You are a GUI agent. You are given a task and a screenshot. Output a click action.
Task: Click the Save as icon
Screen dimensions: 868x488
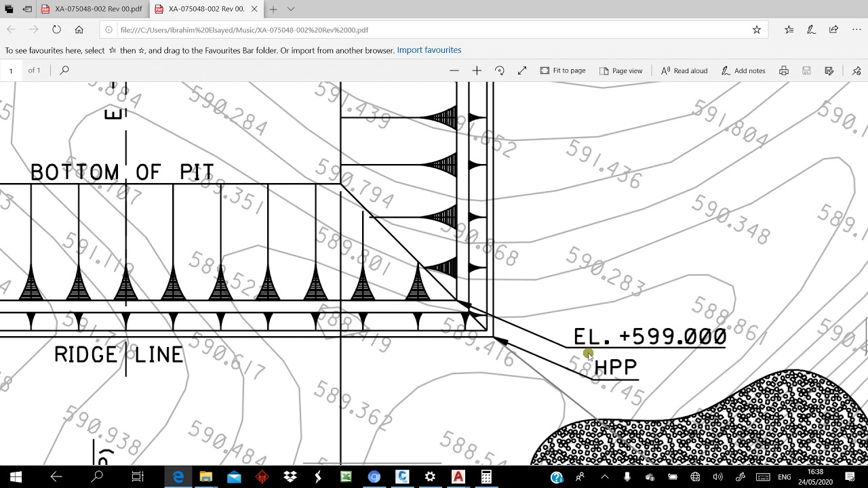829,70
